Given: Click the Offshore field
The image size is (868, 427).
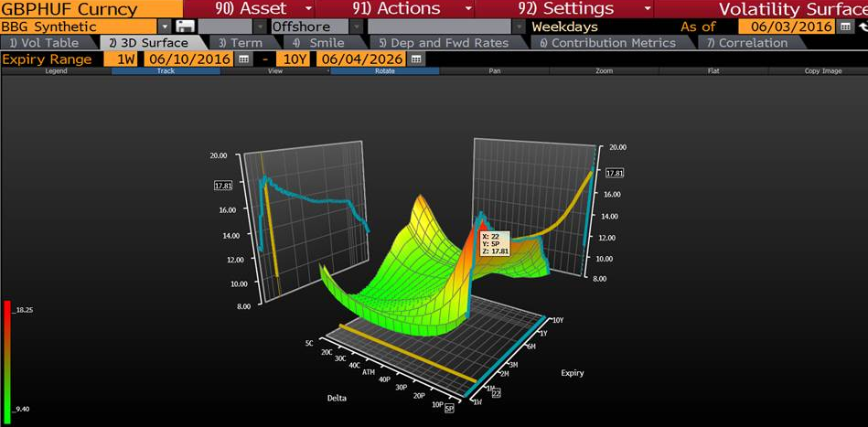Looking at the screenshot, I should coord(310,27).
